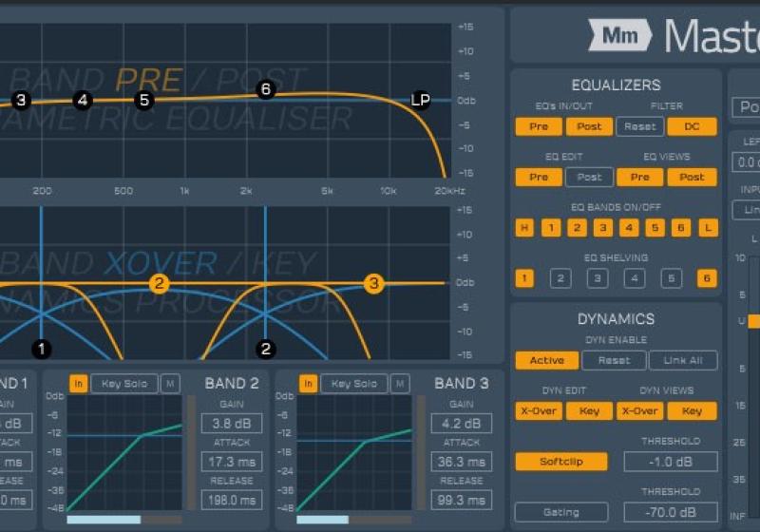The image size is (760, 532).
Task: Select the LP filter node on the EQ graph
Action: pos(420,101)
